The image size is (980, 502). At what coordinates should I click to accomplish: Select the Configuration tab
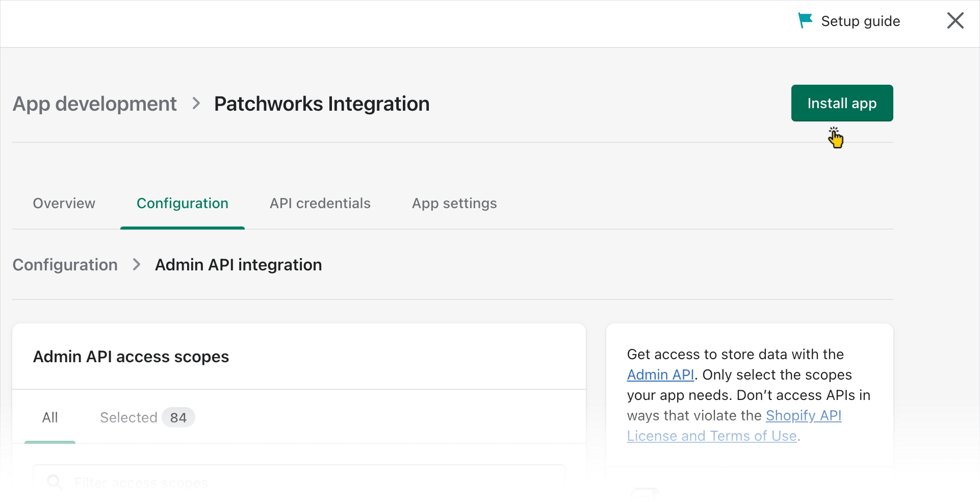pyautogui.click(x=182, y=203)
